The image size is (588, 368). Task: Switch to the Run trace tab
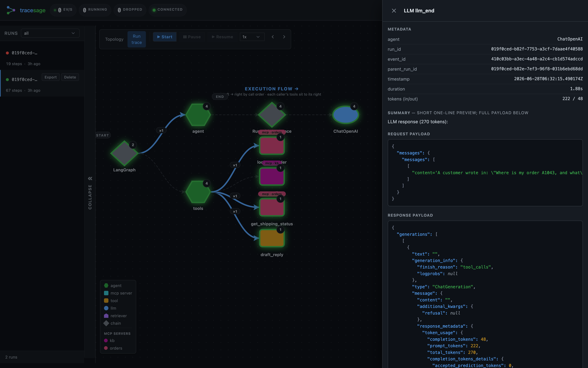[137, 39]
